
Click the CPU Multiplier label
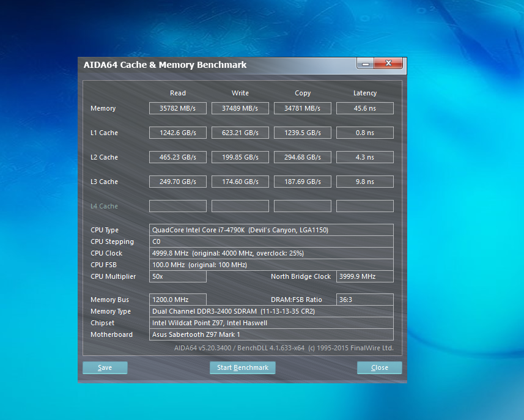click(113, 276)
